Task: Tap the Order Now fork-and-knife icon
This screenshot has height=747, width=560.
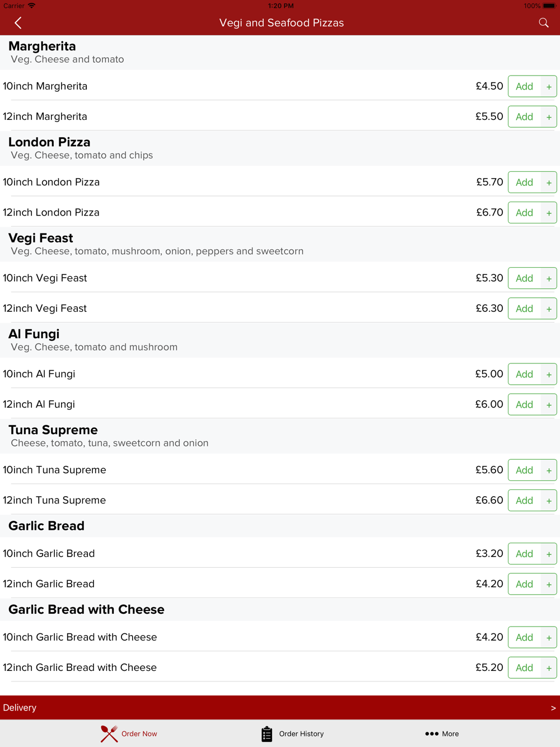Action: coord(109,734)
